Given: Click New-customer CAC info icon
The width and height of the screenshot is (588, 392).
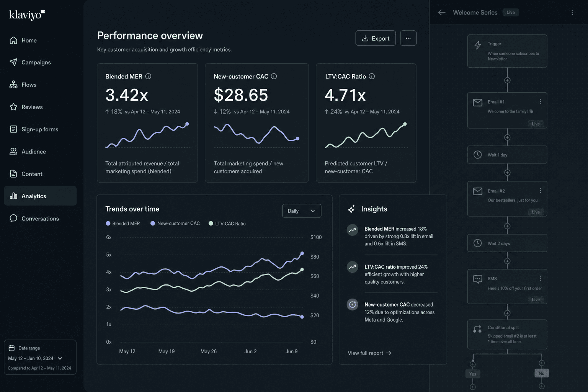Looking at the screenshot, I should click(274, 76).
